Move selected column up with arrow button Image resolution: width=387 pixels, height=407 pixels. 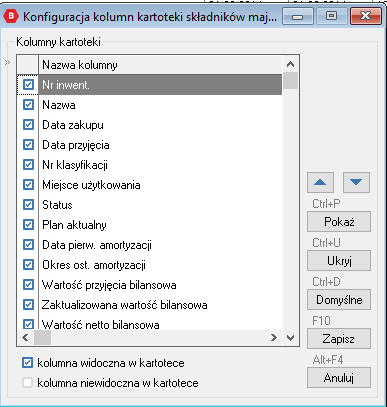[x=320, y=182]
